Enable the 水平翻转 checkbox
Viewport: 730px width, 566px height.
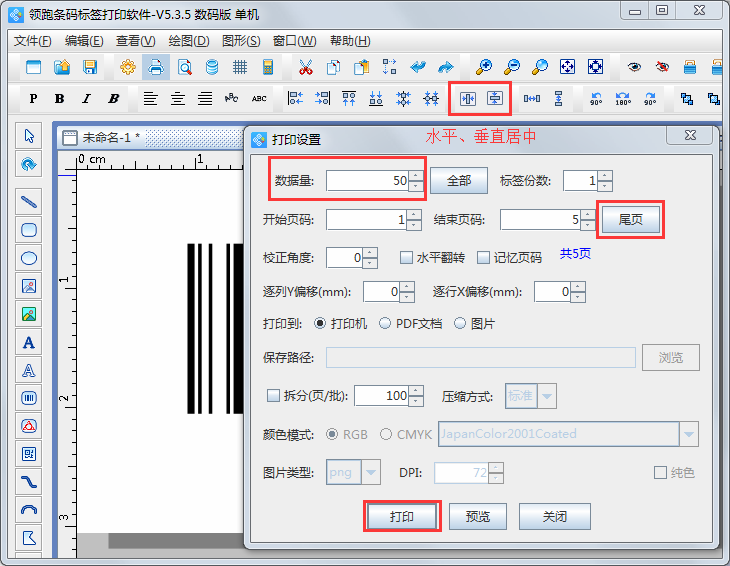(407, 257)
